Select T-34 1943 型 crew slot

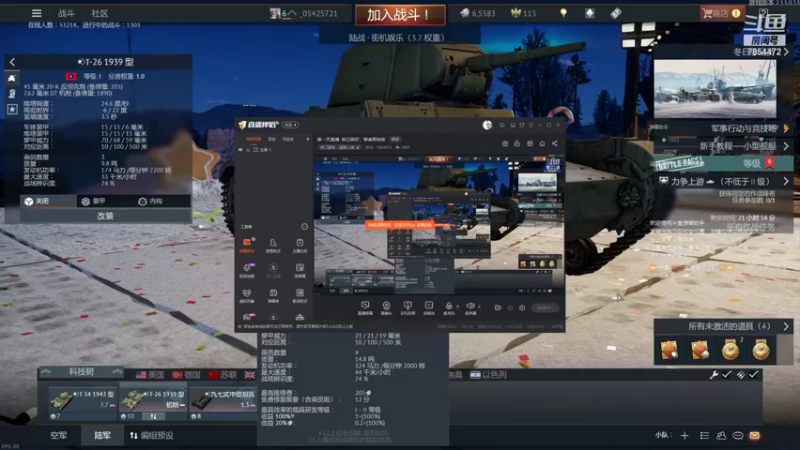(x=83, y=403)
